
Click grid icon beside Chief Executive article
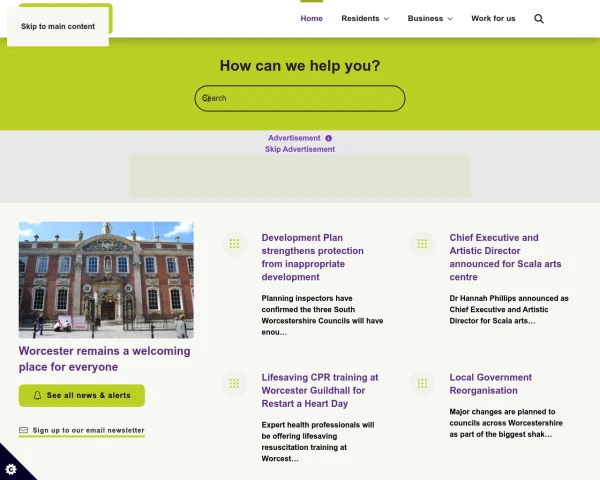(422, 243)
